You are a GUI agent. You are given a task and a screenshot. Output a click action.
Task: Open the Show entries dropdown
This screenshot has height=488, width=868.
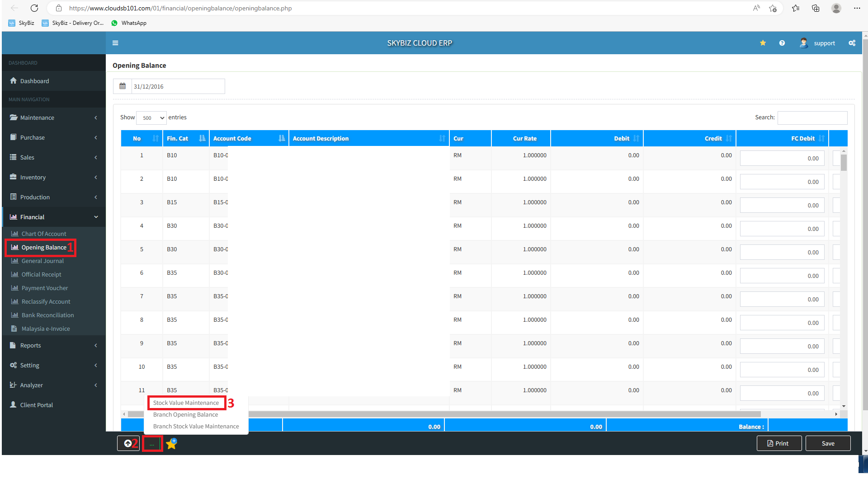tap(151, 118)
